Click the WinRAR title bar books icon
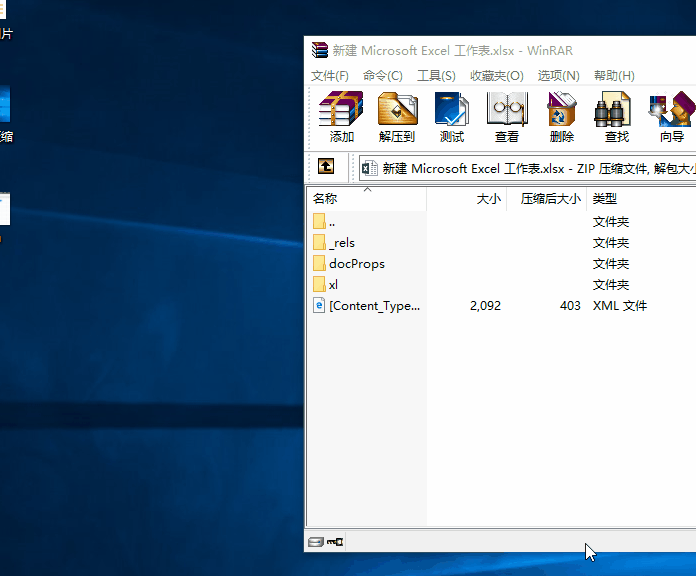696x576 pixels. pyautogui.click(x=320, y=50)
